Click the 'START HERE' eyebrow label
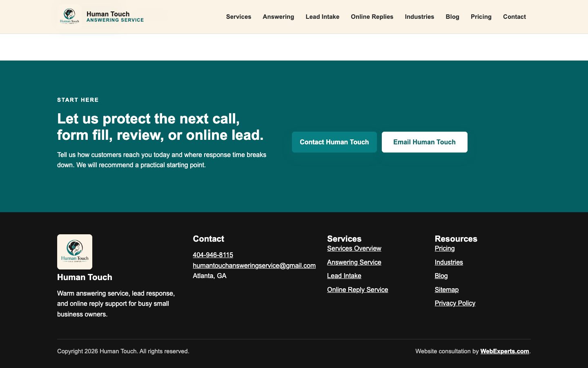 point(78,100)
